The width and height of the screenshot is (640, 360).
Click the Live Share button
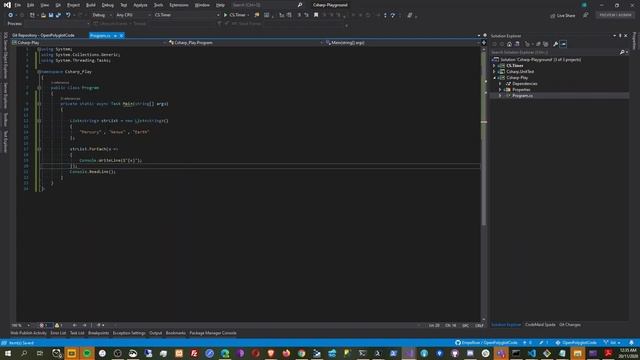pos(562,16)
